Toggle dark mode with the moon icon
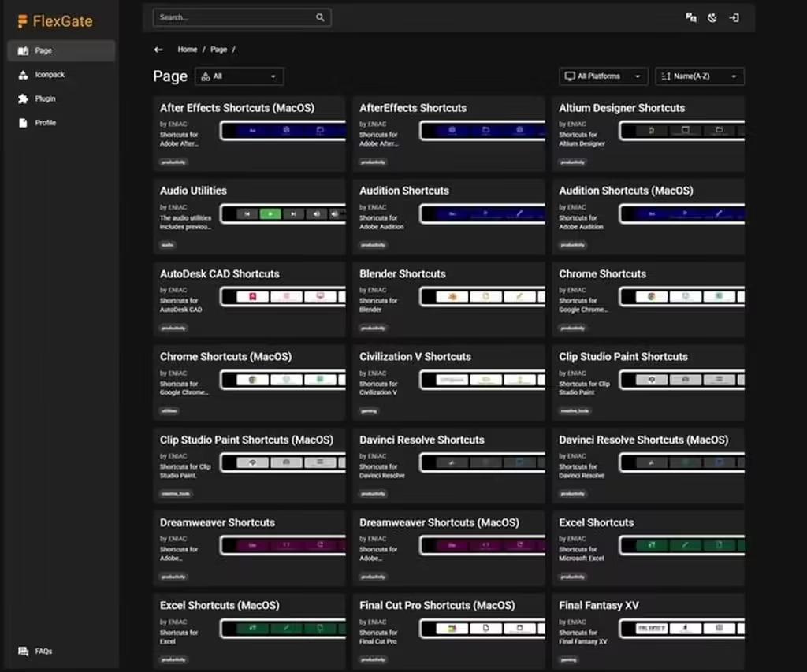The height and width of the screenshot is (672, 807). point(712,17)
